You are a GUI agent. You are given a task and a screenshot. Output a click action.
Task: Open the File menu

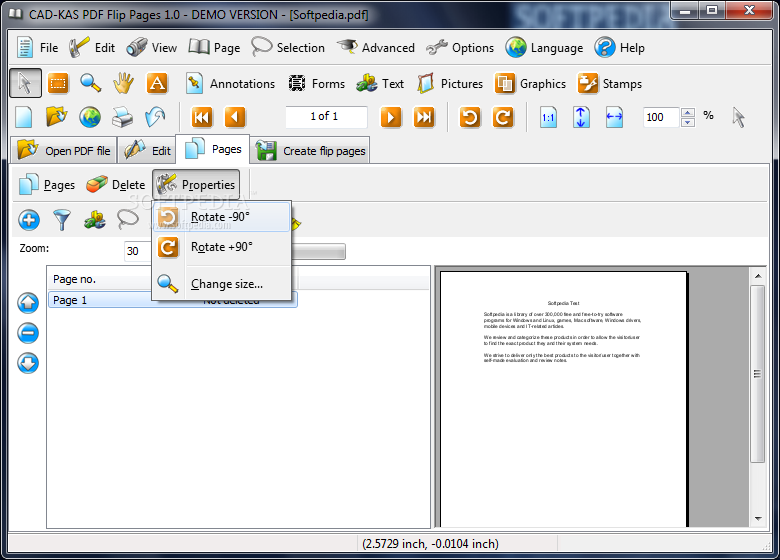[38, 48]
